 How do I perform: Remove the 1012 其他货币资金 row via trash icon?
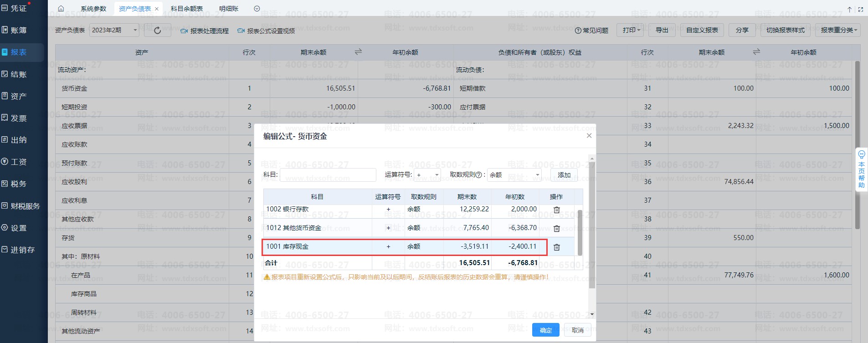coord(556,228)
